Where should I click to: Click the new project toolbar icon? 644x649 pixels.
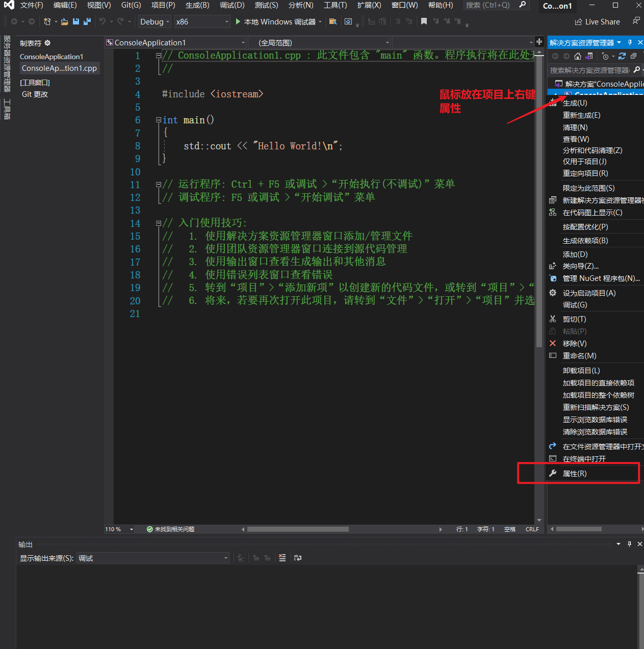pos(47,21)
